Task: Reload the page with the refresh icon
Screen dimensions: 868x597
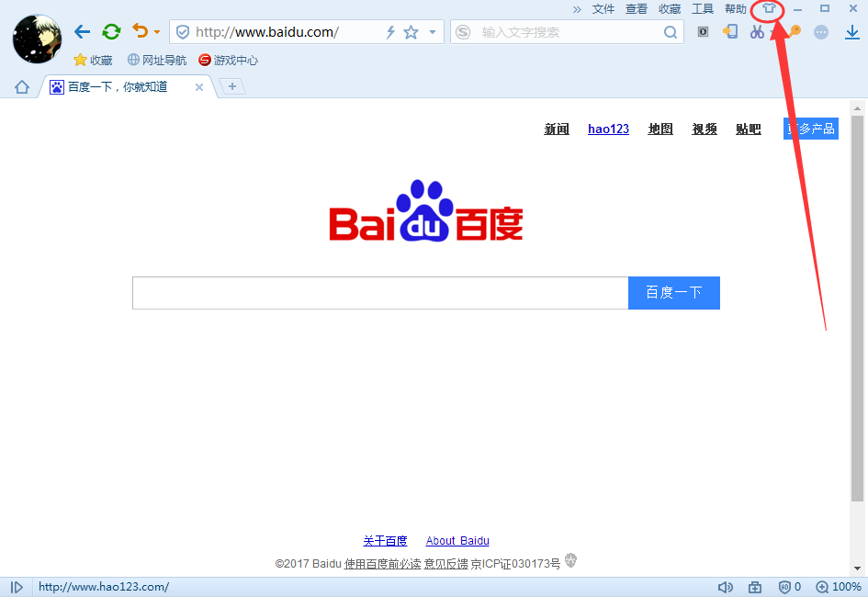Action: point(111,30)
